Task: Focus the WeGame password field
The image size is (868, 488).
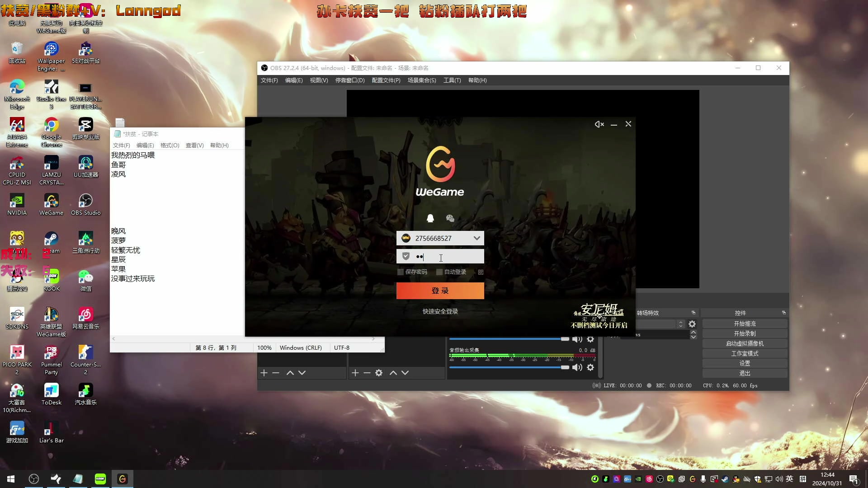Action: [440, 256]
